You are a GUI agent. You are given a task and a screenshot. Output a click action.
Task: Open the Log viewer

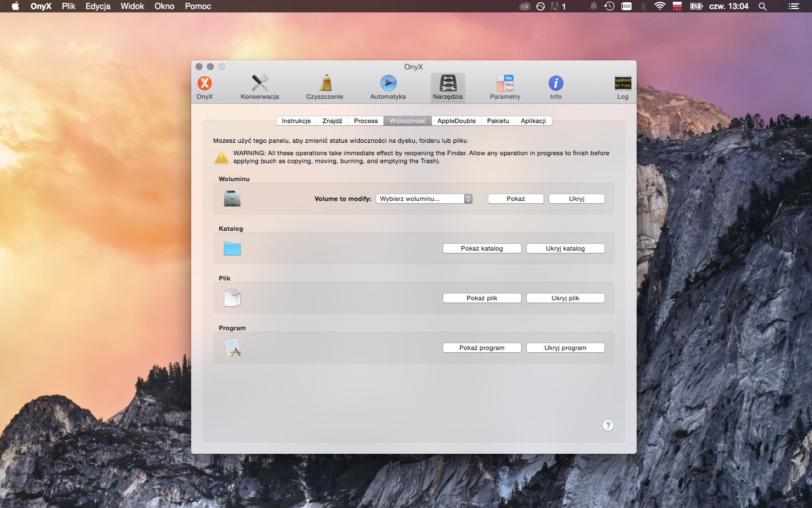point(623,87)
